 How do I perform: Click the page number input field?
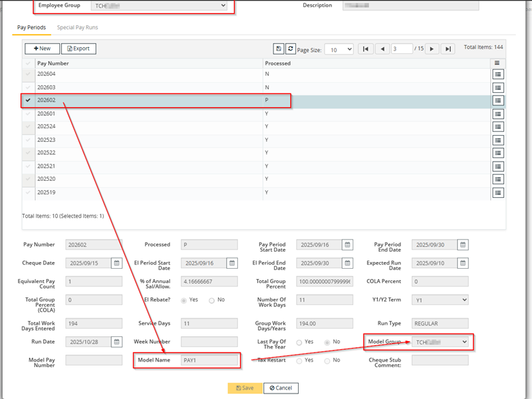[402, 49]
